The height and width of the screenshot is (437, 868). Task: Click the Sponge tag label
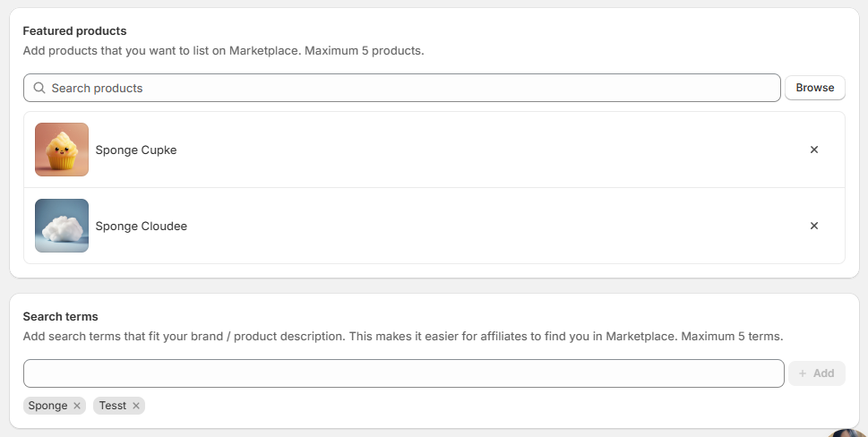click(48, 406)
